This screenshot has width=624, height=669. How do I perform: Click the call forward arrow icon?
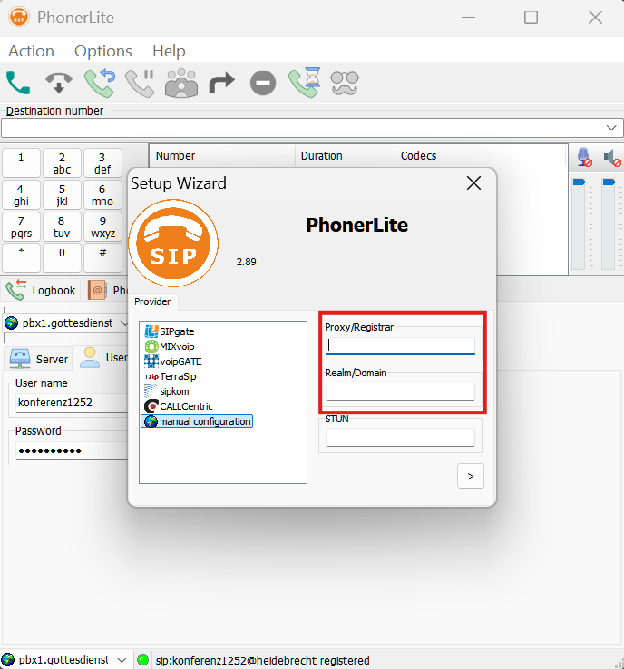[x=222, y=82]
